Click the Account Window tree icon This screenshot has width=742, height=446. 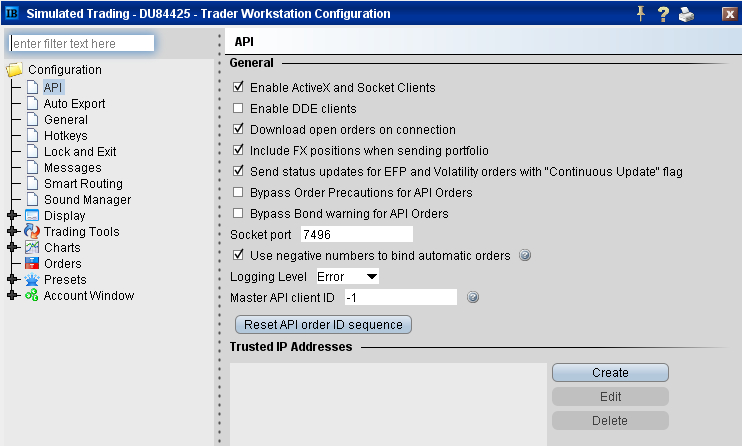(32, 296)
